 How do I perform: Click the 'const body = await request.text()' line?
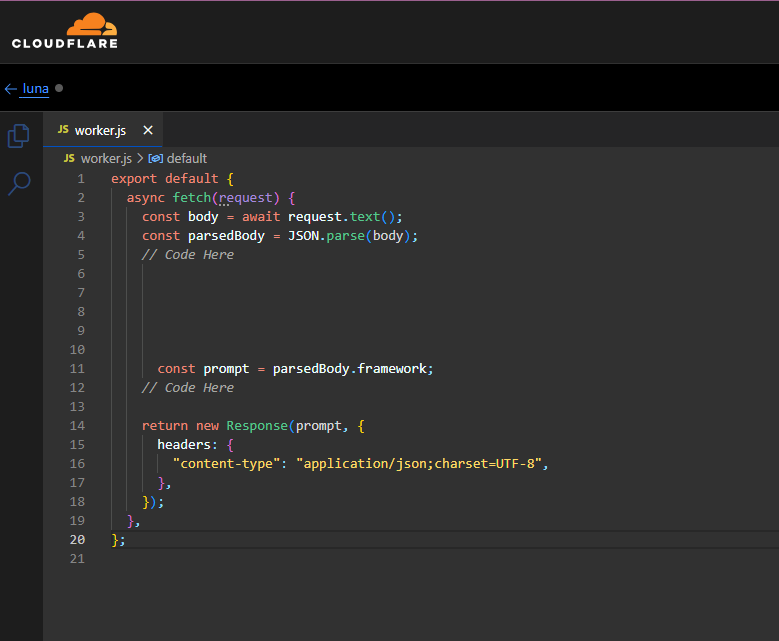coord(272,217)
